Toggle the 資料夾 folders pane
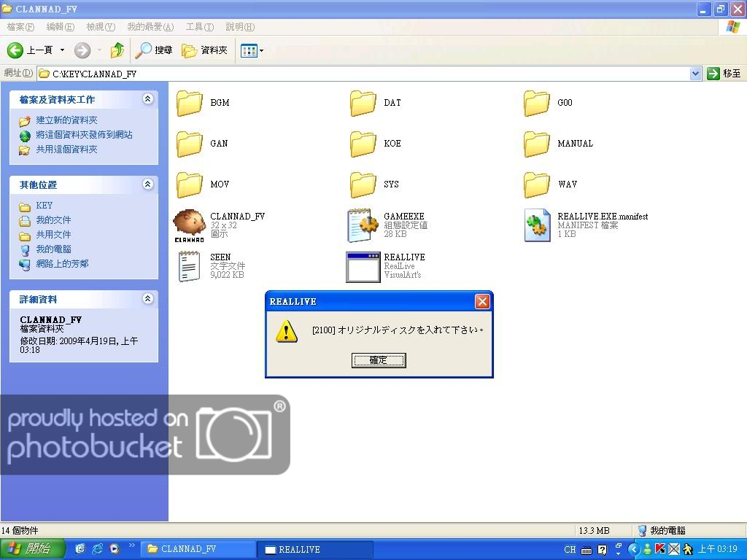 point(204,50)
